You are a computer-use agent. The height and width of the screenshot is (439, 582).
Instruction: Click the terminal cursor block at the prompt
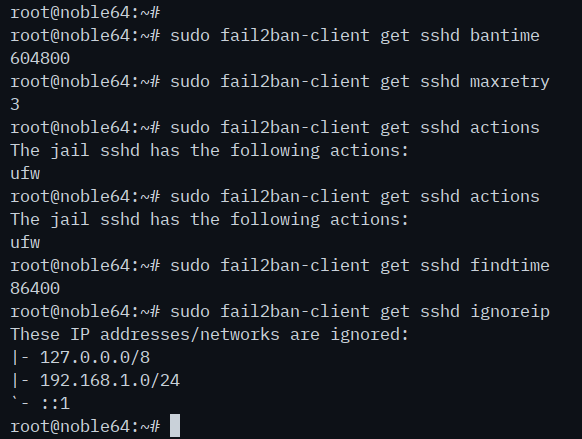(175, 426)
